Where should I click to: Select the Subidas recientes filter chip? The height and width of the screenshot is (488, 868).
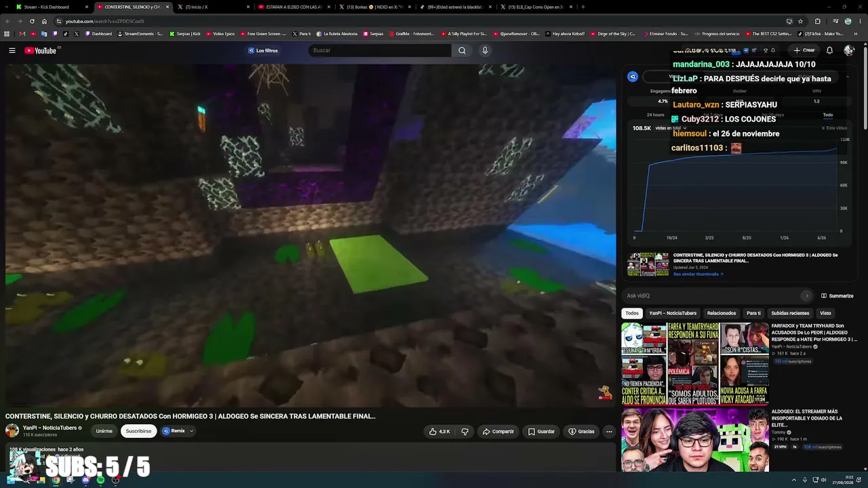click(x=790, y=313)
